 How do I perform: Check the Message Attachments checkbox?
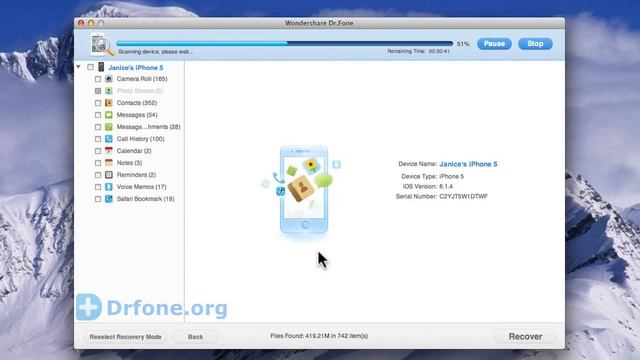pyautogui.click(x=98, y=127)
